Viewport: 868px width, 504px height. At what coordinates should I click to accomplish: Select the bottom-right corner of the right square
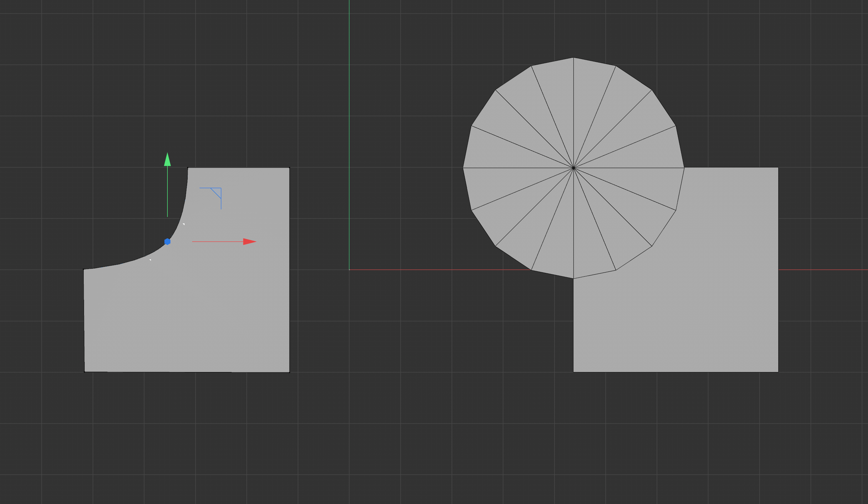point(778,372)
